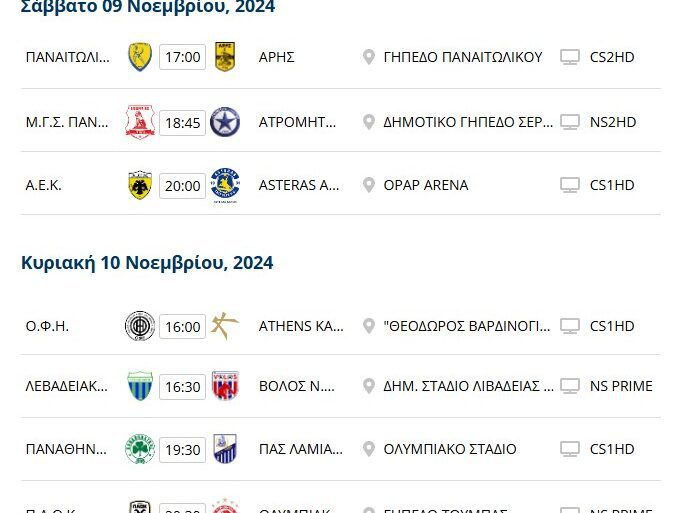Click the OFI black-and-white crest
This screenshot has height=513, width=681.
(139, 326)
